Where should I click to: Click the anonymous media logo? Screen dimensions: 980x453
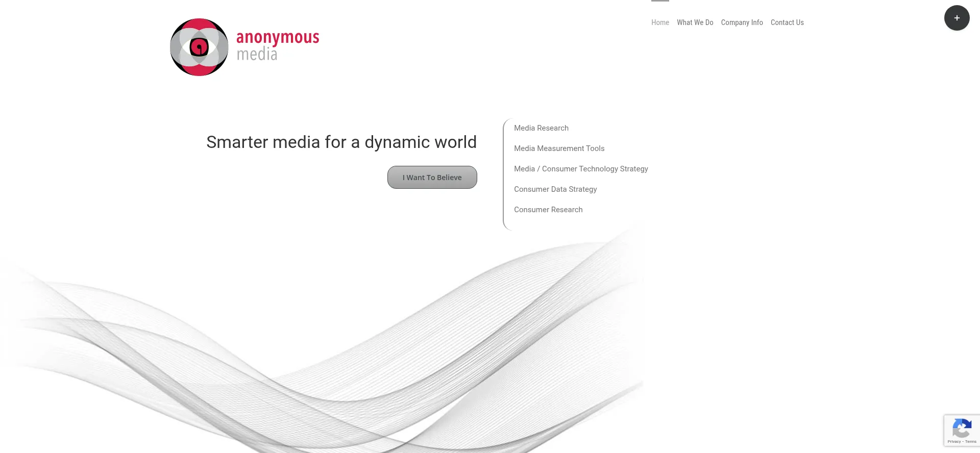[x=244, y=47]
